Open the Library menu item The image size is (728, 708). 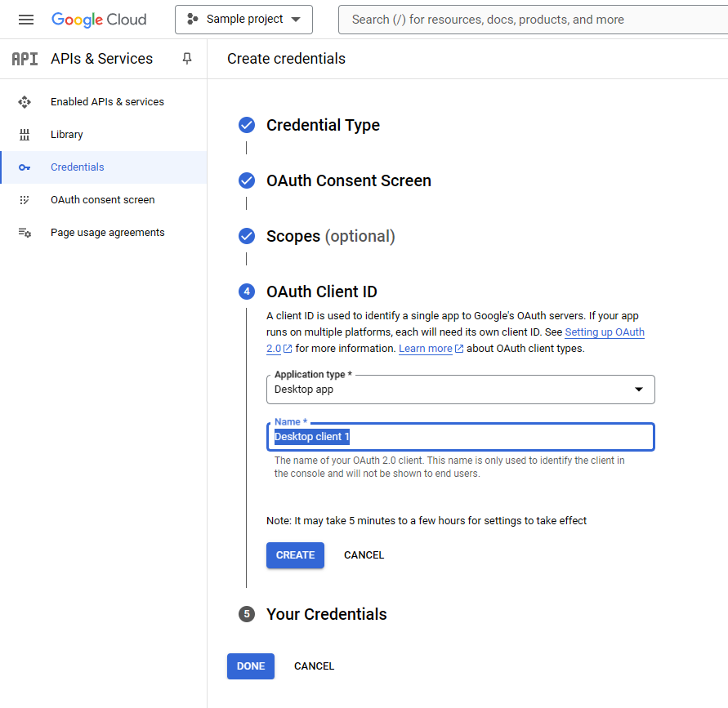click(x=67, y=135)
